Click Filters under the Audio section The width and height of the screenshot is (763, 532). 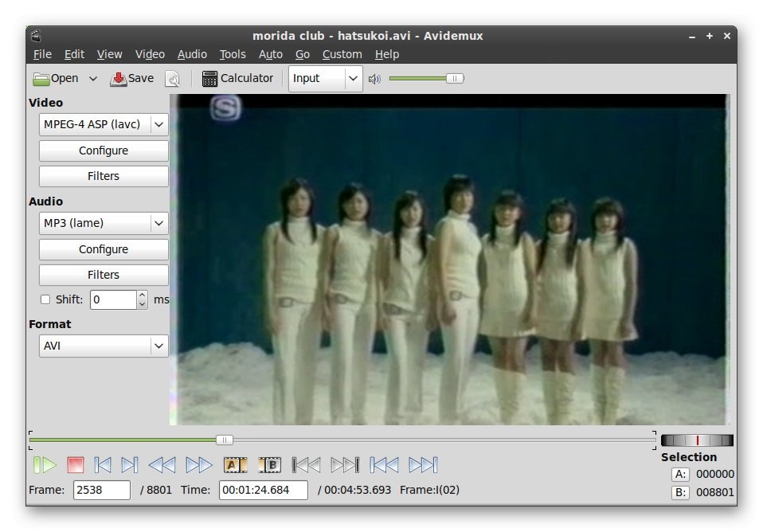tap(104, 275)
